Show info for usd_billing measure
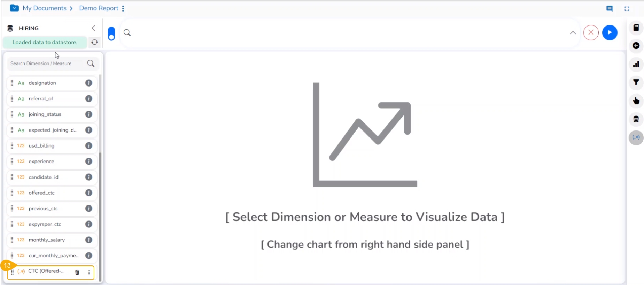 pos(89,146)
